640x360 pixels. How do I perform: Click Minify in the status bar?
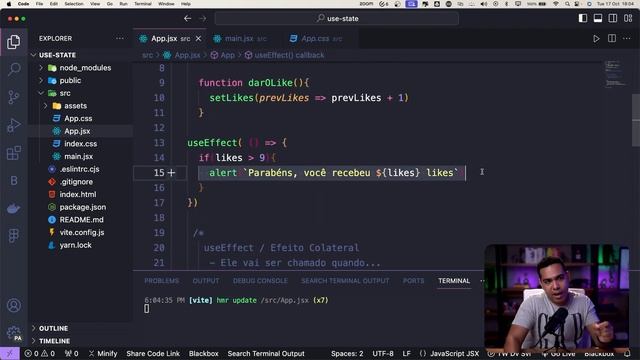click(x=103, y=353)
